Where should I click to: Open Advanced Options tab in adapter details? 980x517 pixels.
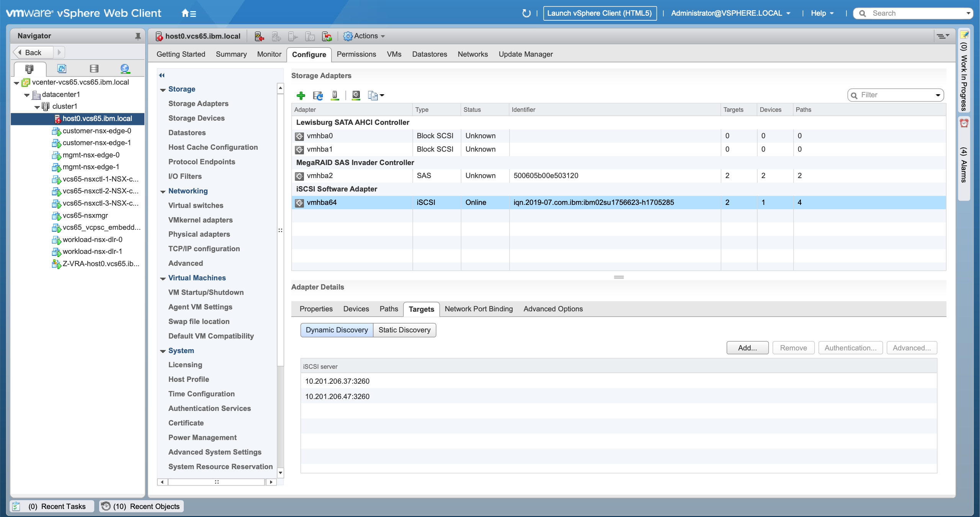[553, 309]
